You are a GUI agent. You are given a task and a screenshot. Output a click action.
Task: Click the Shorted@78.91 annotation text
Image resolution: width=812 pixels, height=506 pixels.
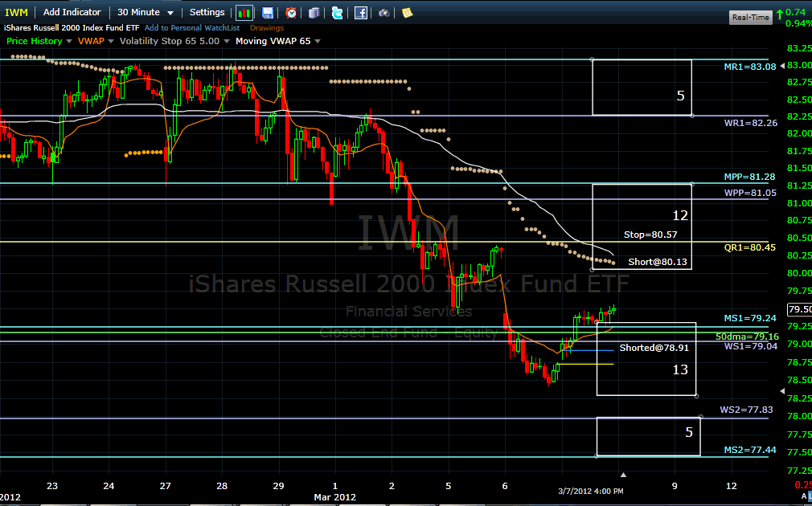[654, 349]
